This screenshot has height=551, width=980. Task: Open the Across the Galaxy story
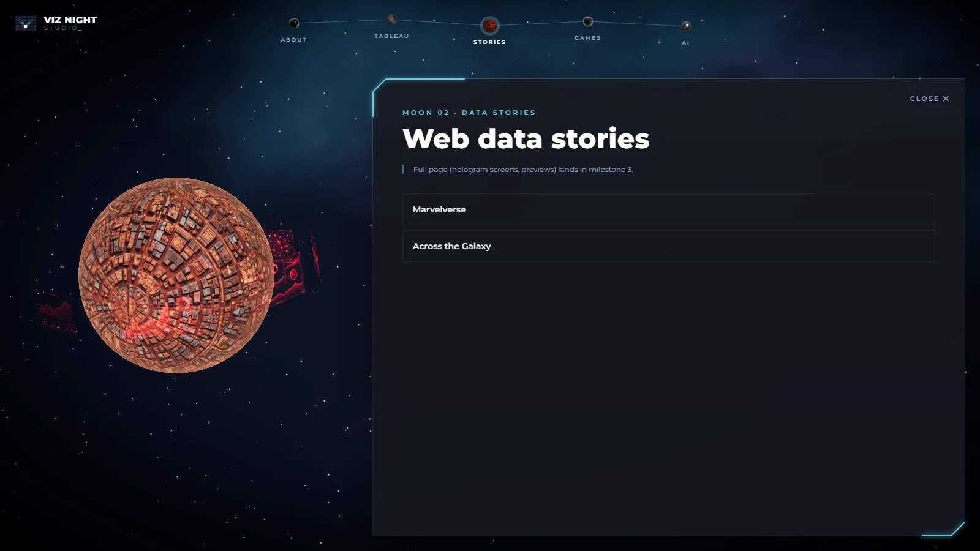tap(668, 246)
